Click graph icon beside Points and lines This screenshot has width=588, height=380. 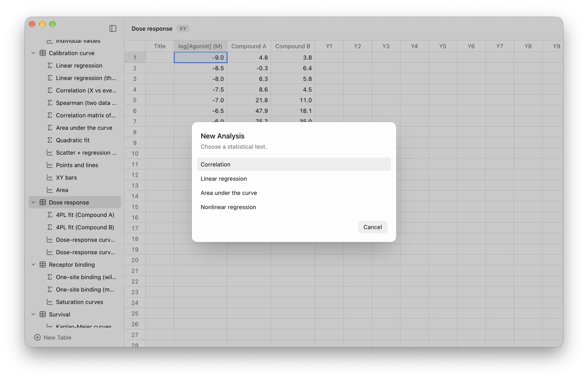(50, 165)
